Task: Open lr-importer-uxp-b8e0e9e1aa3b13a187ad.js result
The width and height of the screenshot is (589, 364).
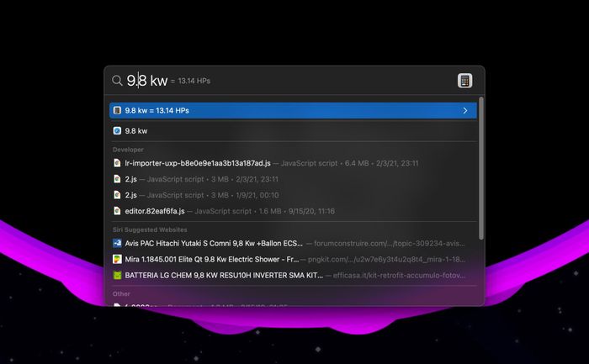Action: tap(293, 163)
